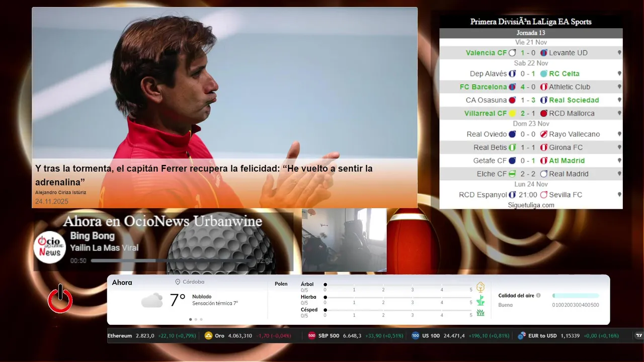Screen dimensions: 644x362
Task: Click the Hierba grass pollen icon
Action: point(480,300)
